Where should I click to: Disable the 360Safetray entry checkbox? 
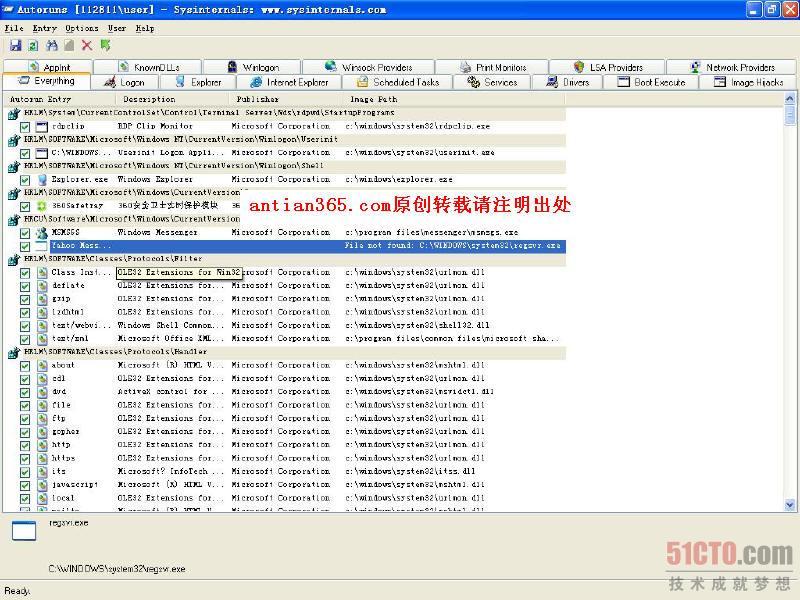pyautogui.click(x=24, y=206)
